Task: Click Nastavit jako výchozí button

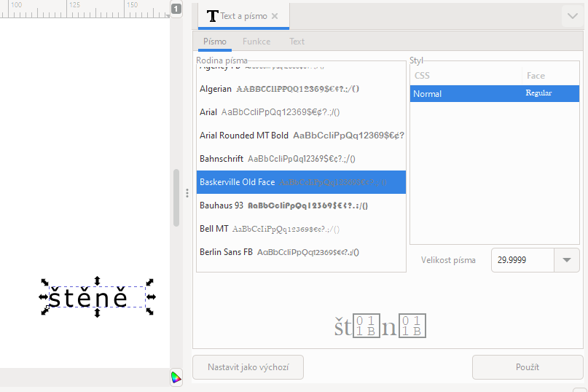Action: tap(248, 367)
